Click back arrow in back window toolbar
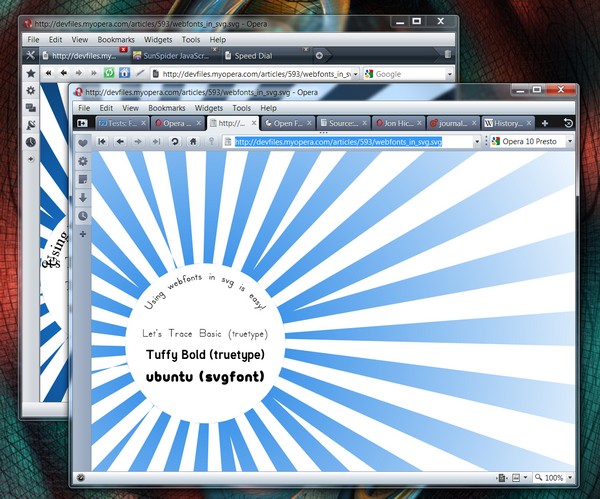Image resolution: width=600 pixels, height=499 pixels. [64, 73]
